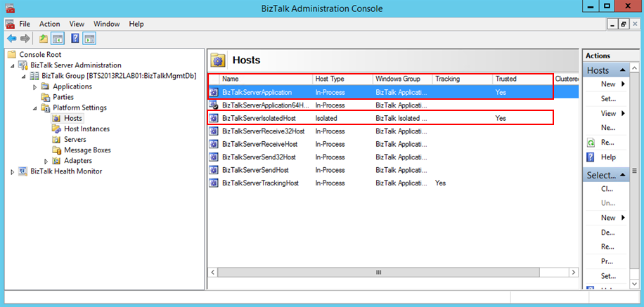Collapse the Platform Settings node
The image size is (644, 307).
pos(35,107)
